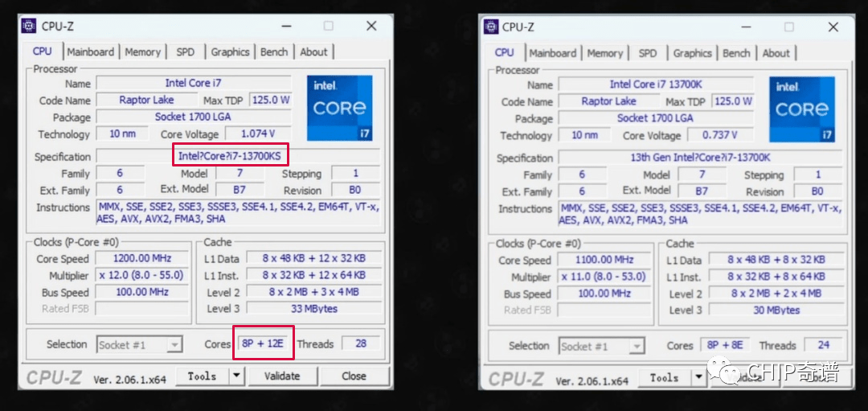Click Tools button in left window
Viewport: 868px width, 411px height.
click(x=202, y=376)
